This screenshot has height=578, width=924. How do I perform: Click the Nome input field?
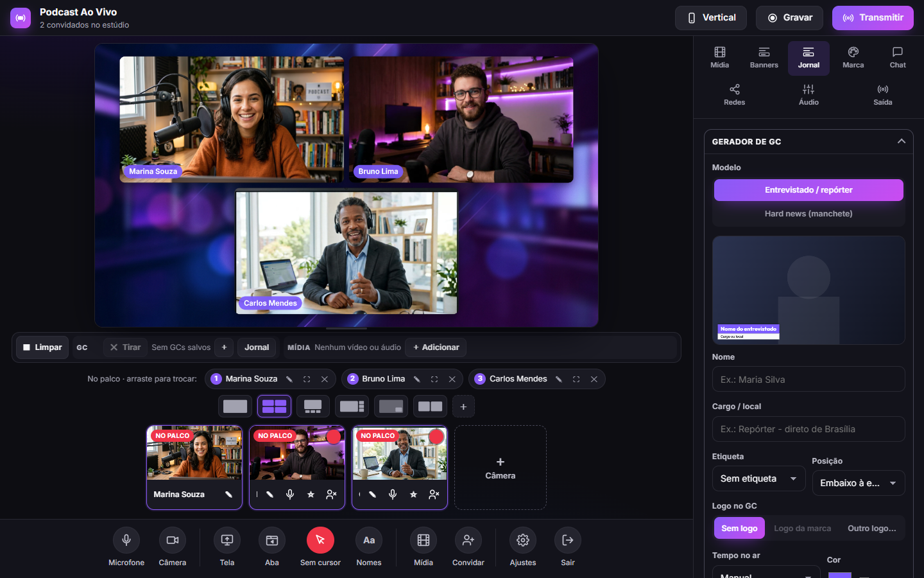[809, 379]
